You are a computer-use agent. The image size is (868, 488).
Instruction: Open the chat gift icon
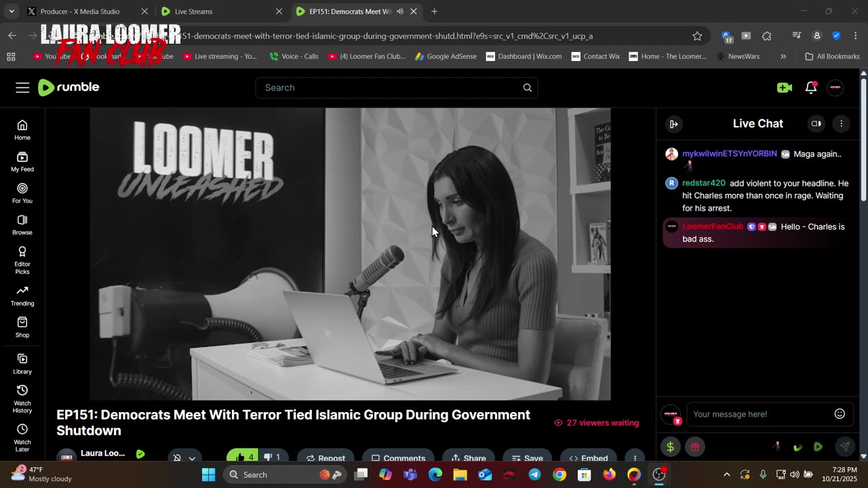tap(694, 447)
